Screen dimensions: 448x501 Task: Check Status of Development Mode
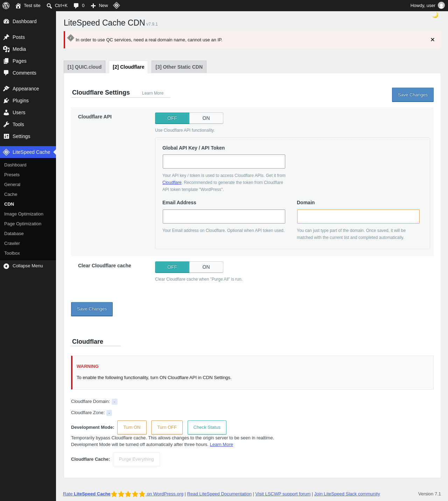(x=207, y=427)
